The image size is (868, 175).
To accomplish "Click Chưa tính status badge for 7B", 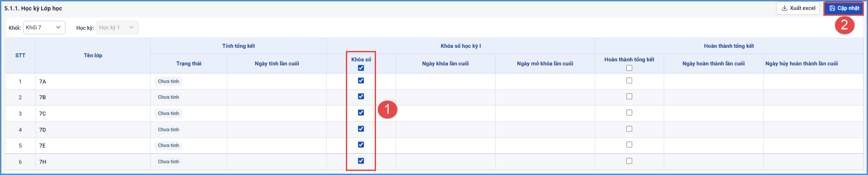I will coord(168,97).
